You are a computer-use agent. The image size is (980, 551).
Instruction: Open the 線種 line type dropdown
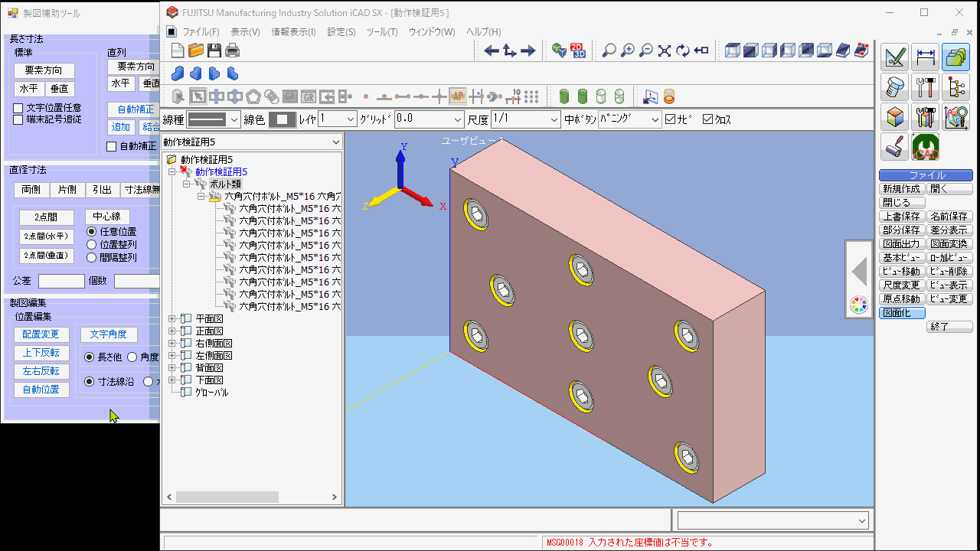point(214,119)
